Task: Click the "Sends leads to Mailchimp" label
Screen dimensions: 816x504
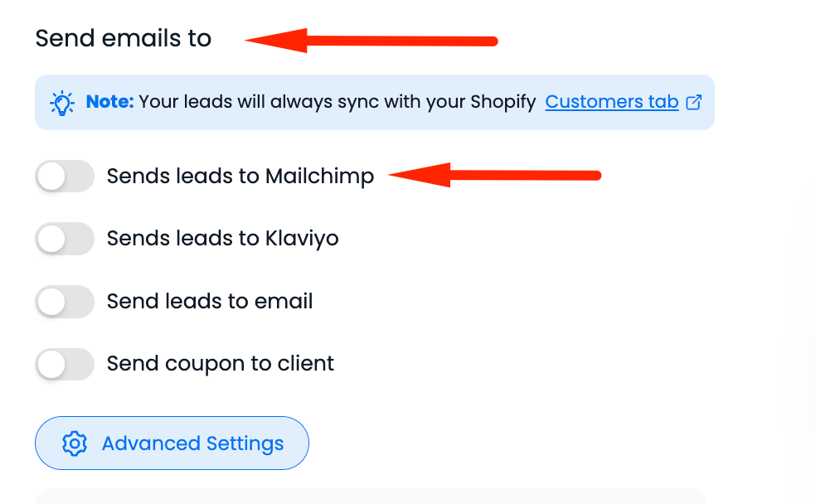Action: coord(240,177)
